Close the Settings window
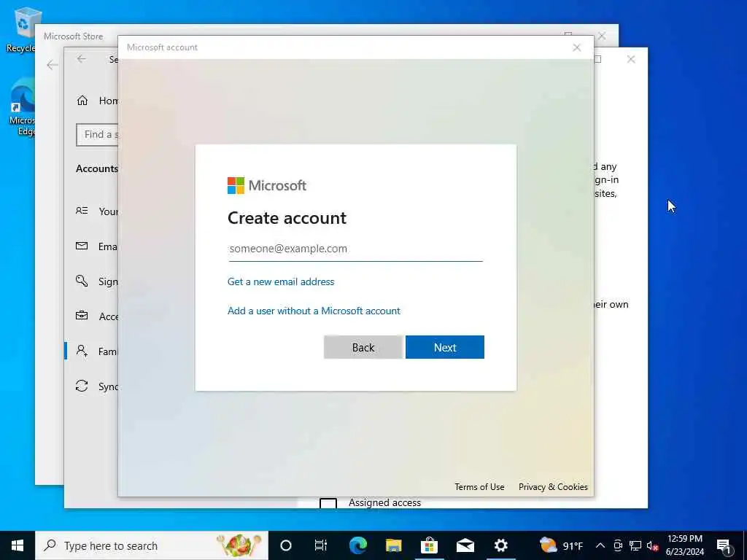The image size is (747, 560). 631,59
